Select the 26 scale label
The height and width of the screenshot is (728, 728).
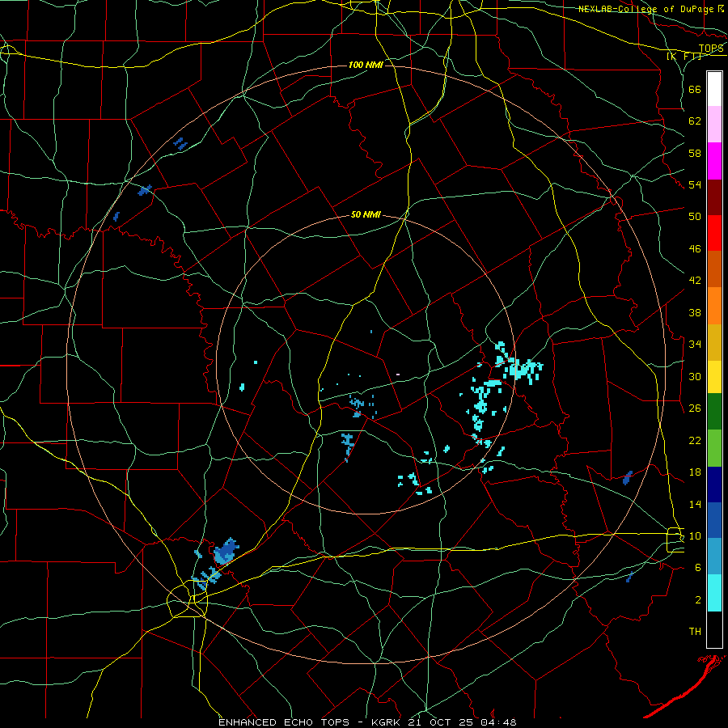tap(695, 408)
